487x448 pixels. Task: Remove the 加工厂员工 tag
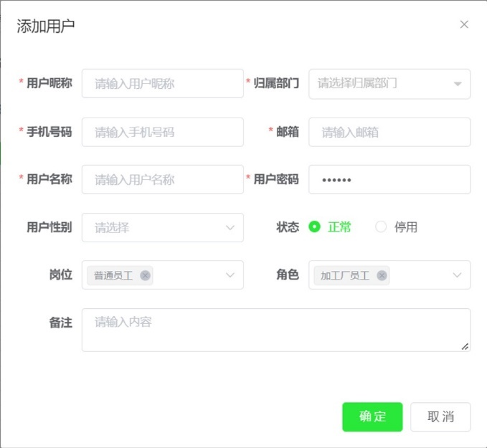click(x=382, y=275)
